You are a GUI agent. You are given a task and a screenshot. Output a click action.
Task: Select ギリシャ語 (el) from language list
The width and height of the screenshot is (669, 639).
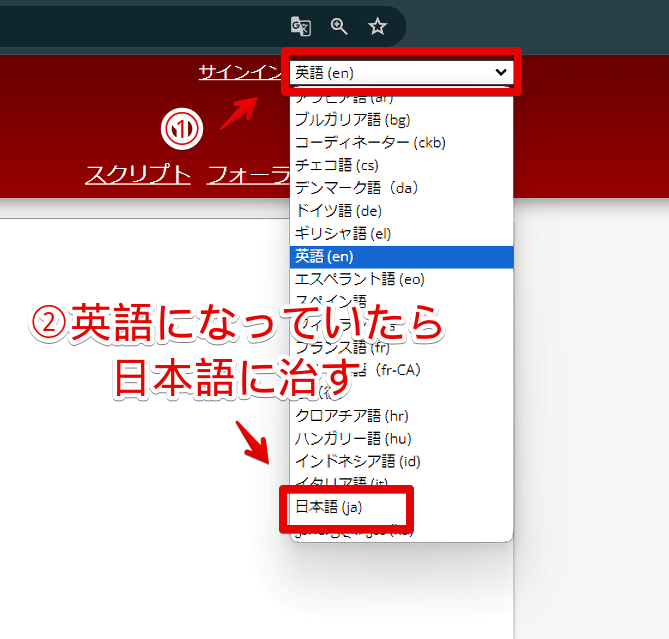coord(401,234)
